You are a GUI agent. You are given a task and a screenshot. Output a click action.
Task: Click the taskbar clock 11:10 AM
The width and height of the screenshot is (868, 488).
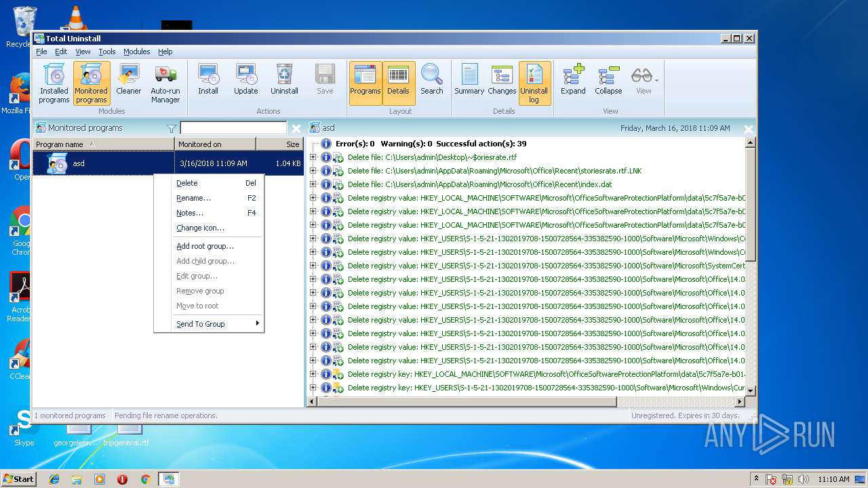click(x=833, y=479)
